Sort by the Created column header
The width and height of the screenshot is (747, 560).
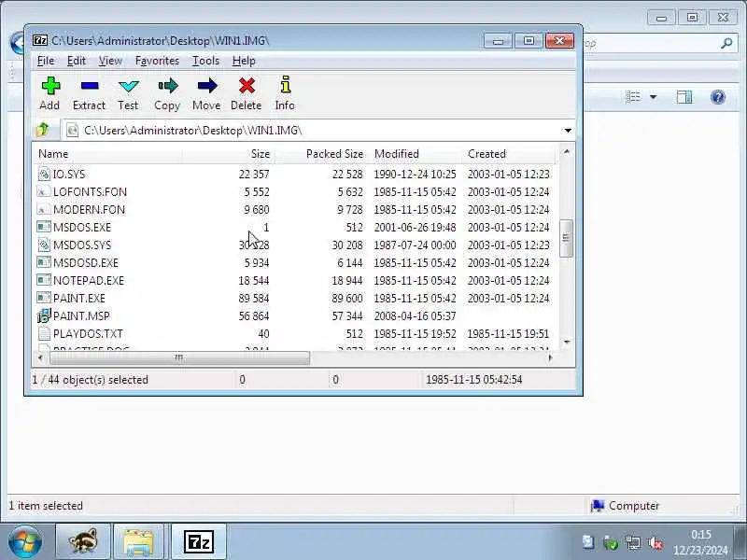pyautogui.click(x=508, y=154)
